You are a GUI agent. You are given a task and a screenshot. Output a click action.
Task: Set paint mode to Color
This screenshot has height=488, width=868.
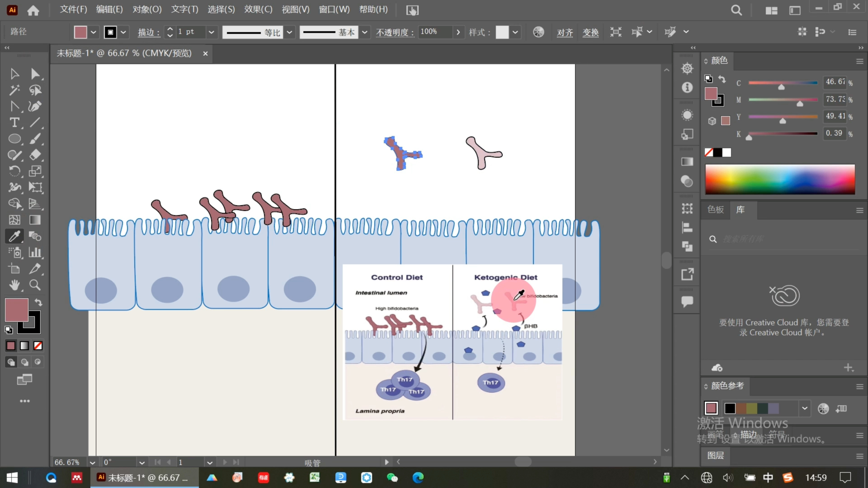[x=11, y=346]
